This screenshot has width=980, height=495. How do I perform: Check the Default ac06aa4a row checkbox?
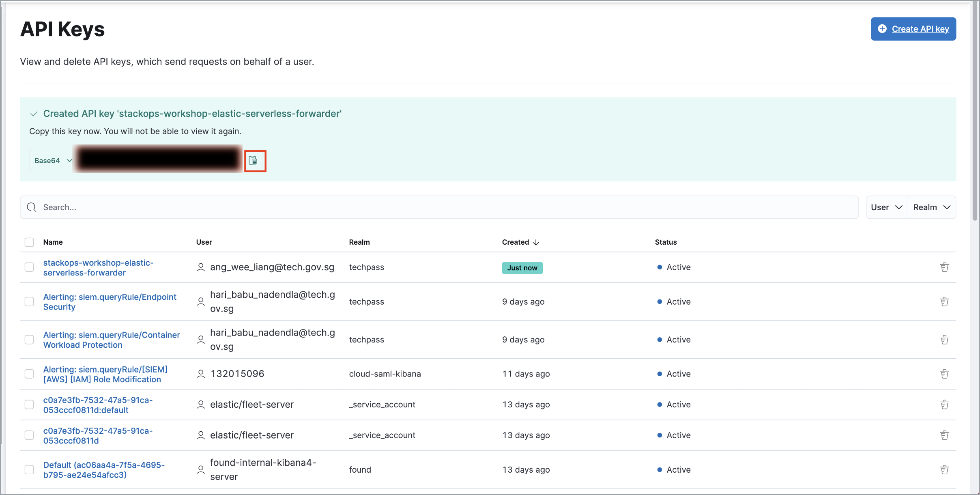tap(29, 470)
